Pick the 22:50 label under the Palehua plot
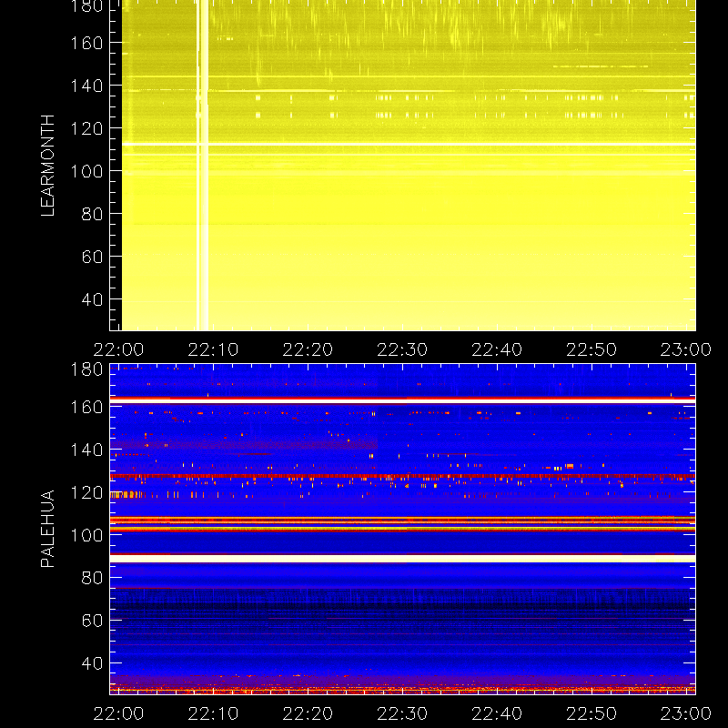Screen dimensions: 728x728 [591, 713]
